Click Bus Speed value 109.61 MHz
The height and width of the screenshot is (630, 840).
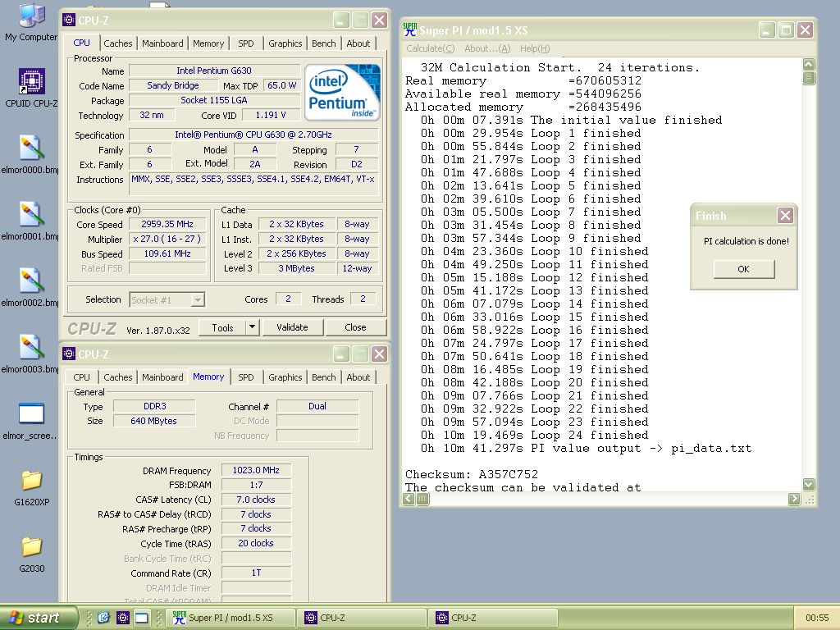coord(167,253)
